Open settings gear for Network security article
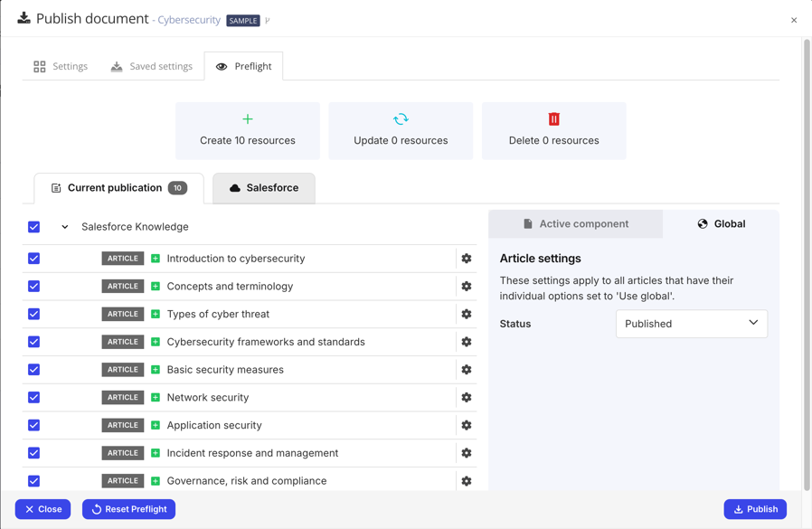Viewport: 812px width, 529px height. coord(466,397)
